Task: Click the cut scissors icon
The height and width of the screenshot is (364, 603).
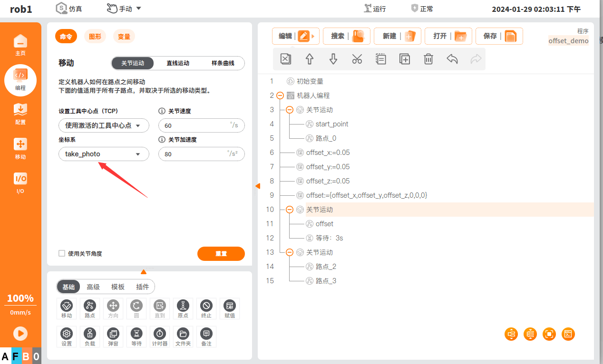Action: [357, 59]
